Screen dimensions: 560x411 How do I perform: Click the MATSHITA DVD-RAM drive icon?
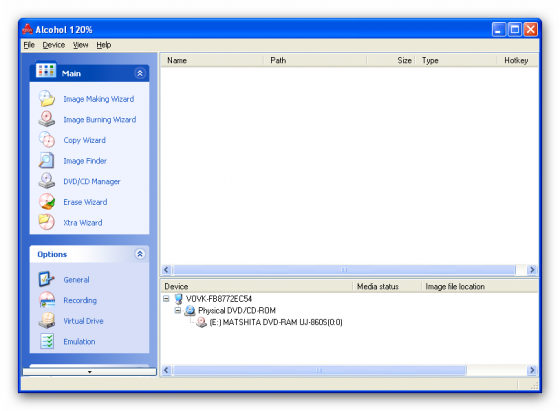[201, 322]
